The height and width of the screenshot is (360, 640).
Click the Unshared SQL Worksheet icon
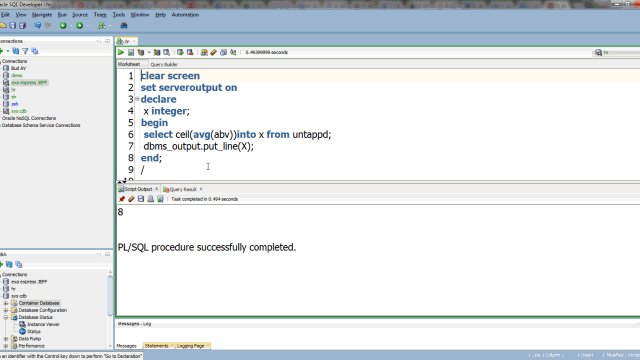click(204, 52)
